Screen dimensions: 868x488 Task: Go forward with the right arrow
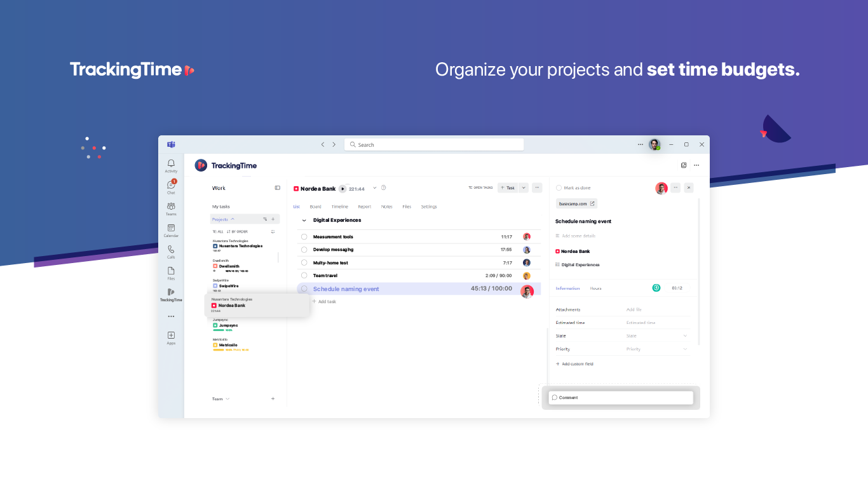[x=334, y=145]
